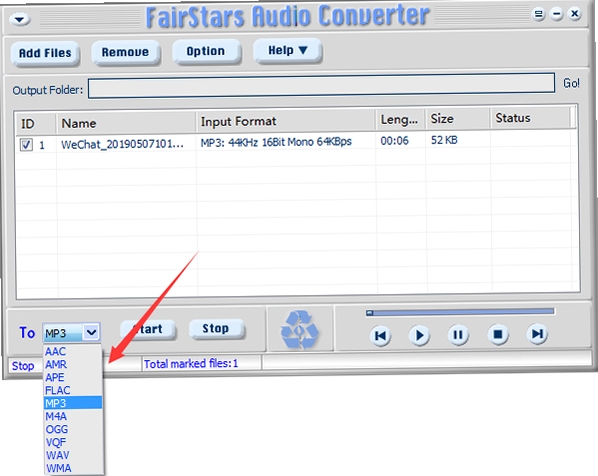Image resolution: width=598 pixels, height=476 pixels.
Task: Stop playback with square button
Action: click(x=498, y=334)
